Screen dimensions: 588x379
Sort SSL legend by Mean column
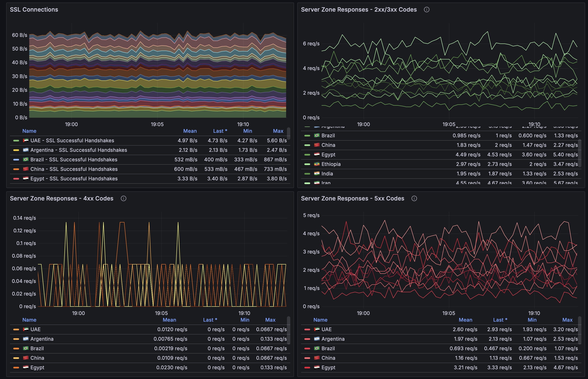(190, 131)
